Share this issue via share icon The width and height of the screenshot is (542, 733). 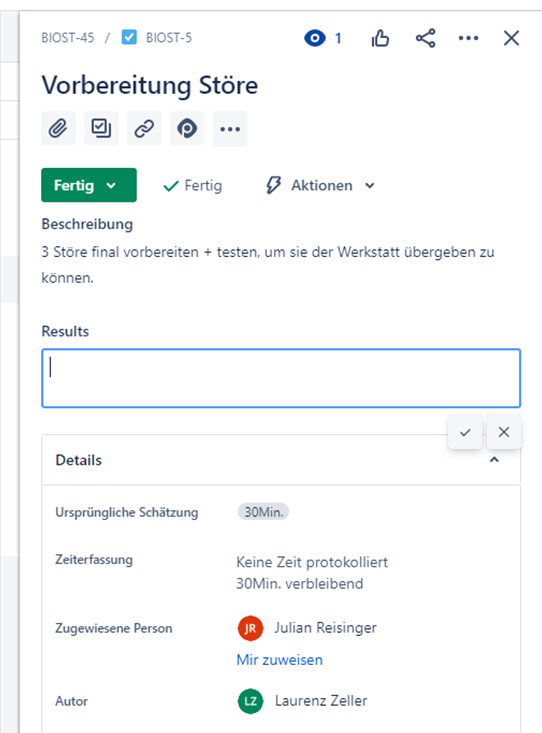click(426, 38)
